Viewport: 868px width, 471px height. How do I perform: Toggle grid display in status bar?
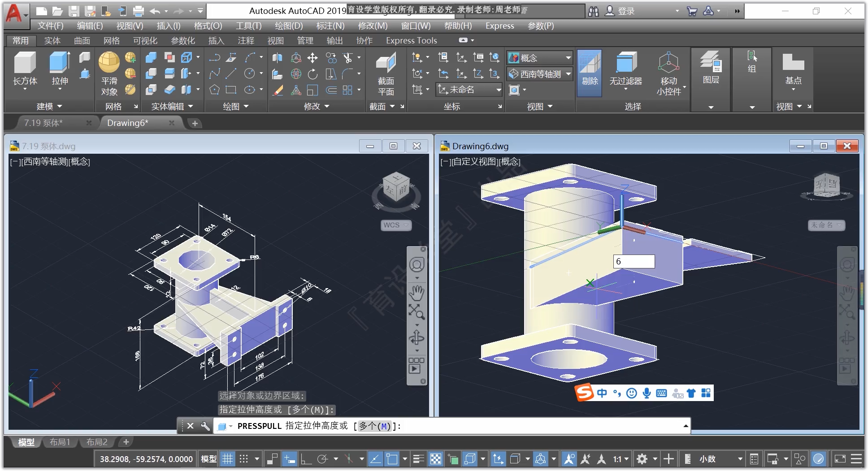tap(228, 459)
